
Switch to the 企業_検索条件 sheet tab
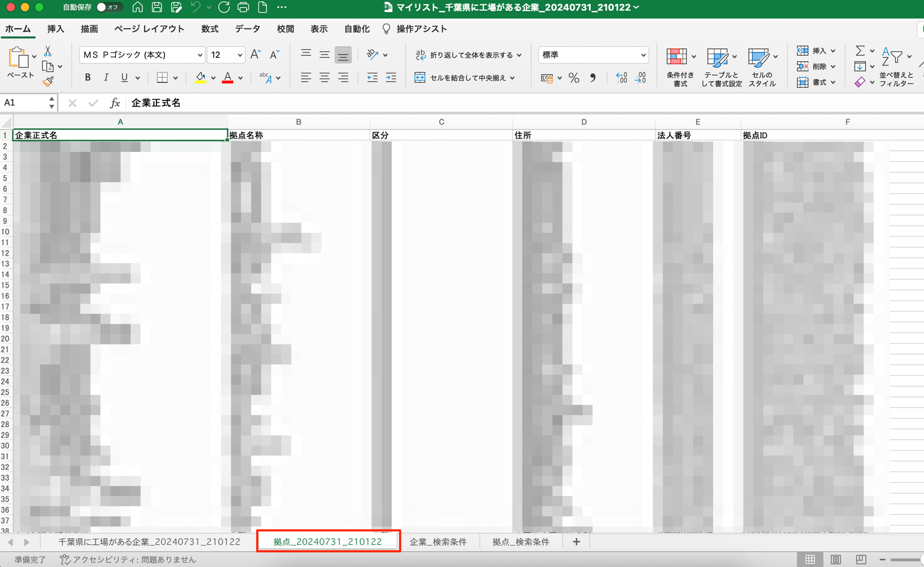coord(438,542)
